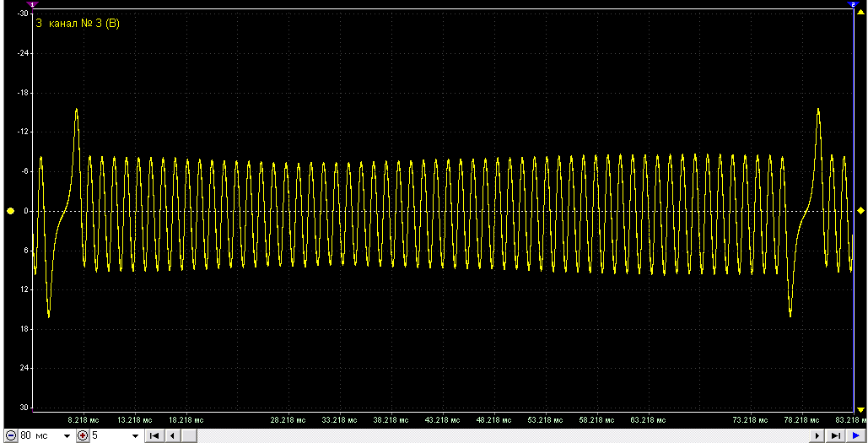Click the yellow diamond trigger-level marker at right
The image size is (868, 443).
(860, 210)
